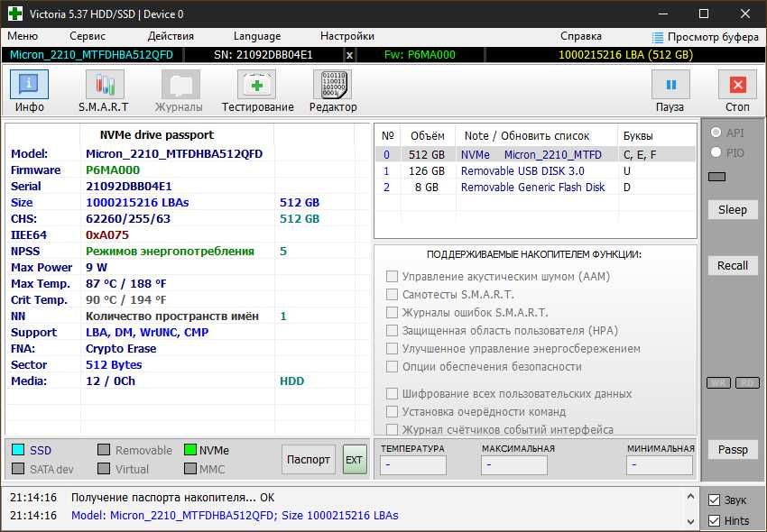Click the SN: 21092DBB04E1 header label
767x532 pixels.
[x=263, y=55]
